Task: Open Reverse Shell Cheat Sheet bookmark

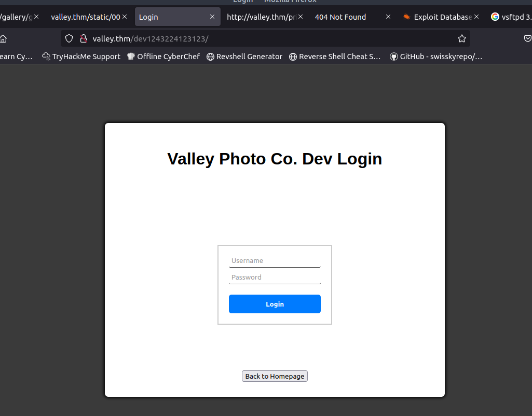Action: [x=335, y=57]
